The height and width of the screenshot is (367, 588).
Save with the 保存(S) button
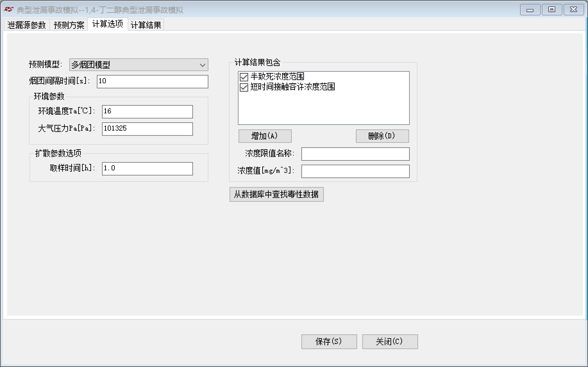click(x=329, y=341)
